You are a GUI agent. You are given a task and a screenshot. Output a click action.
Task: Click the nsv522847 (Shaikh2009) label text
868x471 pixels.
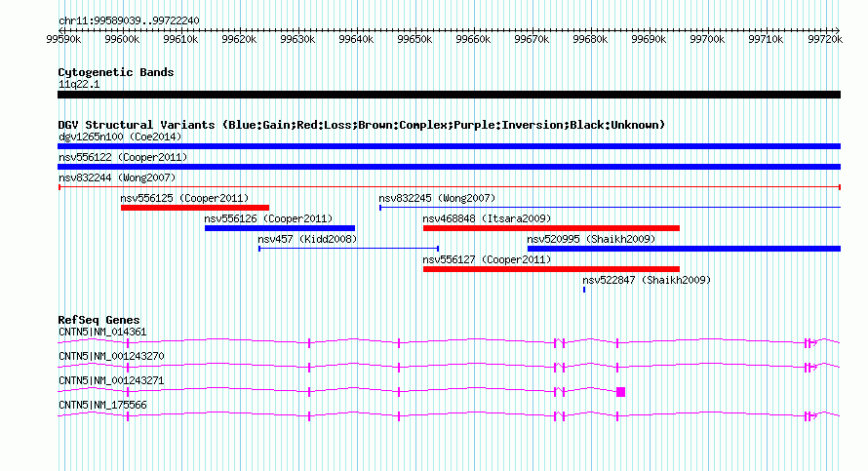(647, 280)
